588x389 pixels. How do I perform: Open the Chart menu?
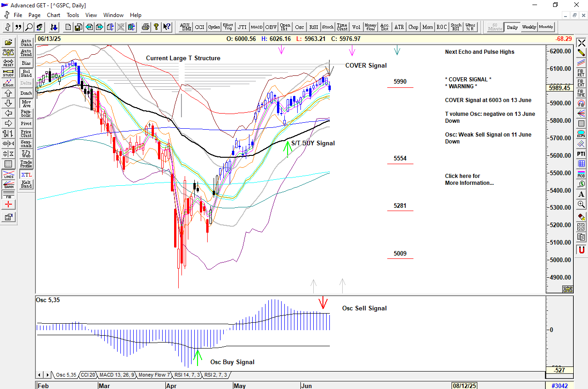tap(53, 15)
